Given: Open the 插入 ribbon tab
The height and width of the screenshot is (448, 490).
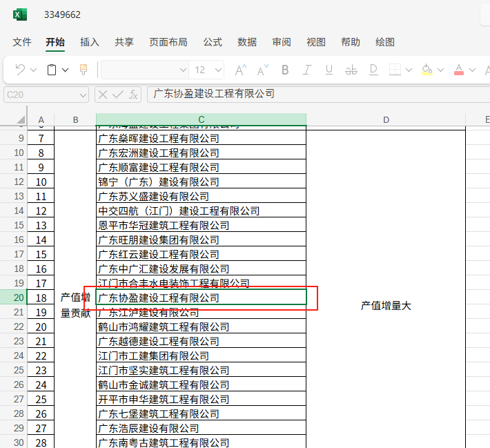Looking at the screenshot, I should pyautogui.click(x=90, y=42).
